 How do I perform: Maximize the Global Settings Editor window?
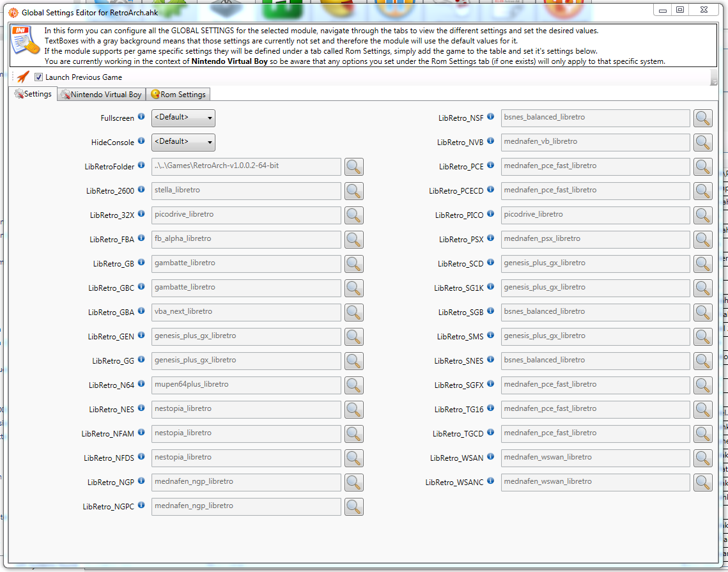680,10
